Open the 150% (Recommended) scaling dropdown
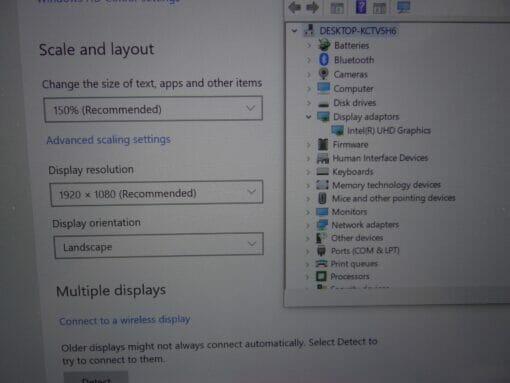This screenshot has width=510, height=383. click(x=153, y=109)
